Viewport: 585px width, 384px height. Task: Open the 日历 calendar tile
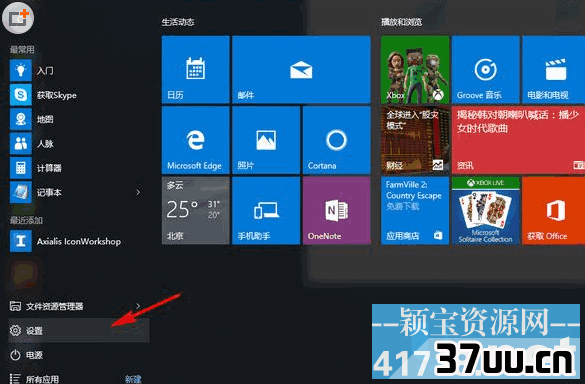point(195,69)
